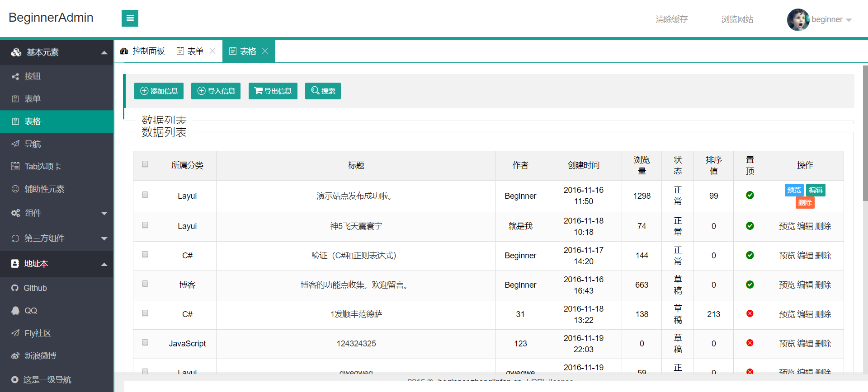The image size is (868, 392).
Task: Click the 标题 column header
Action: coord(356,166)
